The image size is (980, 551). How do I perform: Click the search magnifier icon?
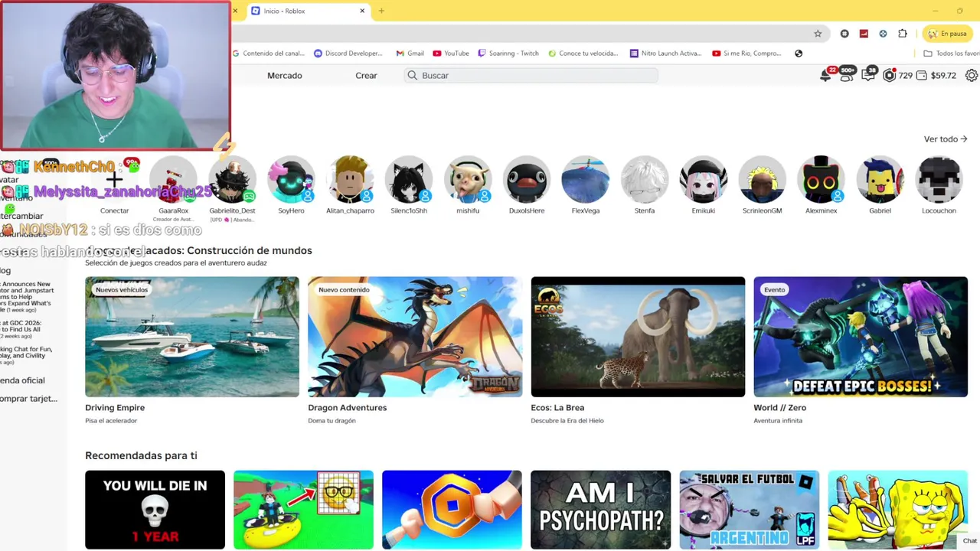(x=413, y=76)
